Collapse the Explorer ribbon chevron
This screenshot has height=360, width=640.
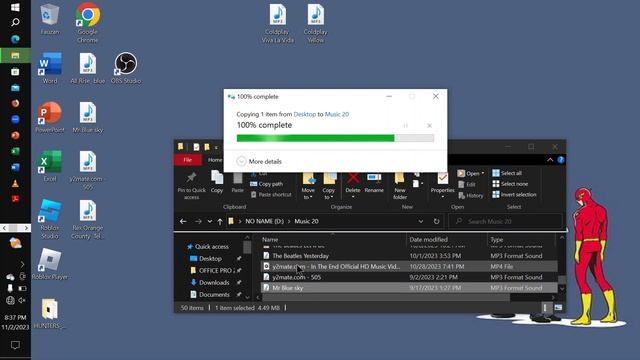(550, 160)
